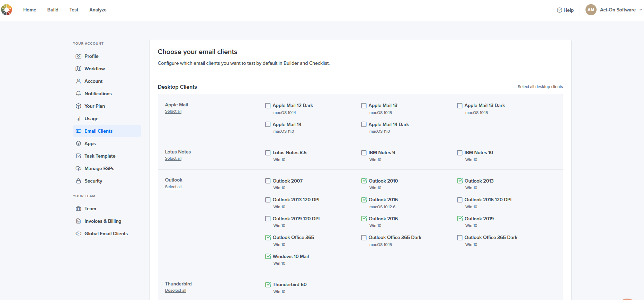Click Select all under Outlook
Image resolution: width=644 pixels, height=300 pixels.
coord(173,187)
